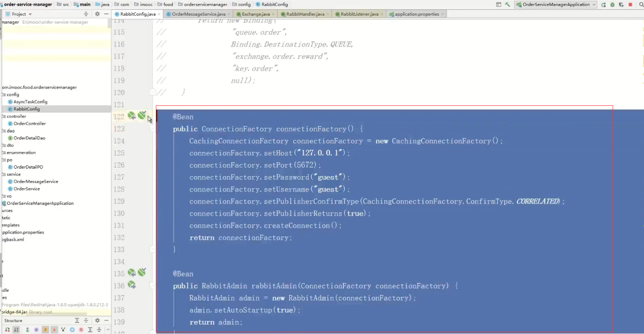Click the main breadcrumb in the navigation bar
The width and height of the screenshot is (644, 334).
[82, 4]
